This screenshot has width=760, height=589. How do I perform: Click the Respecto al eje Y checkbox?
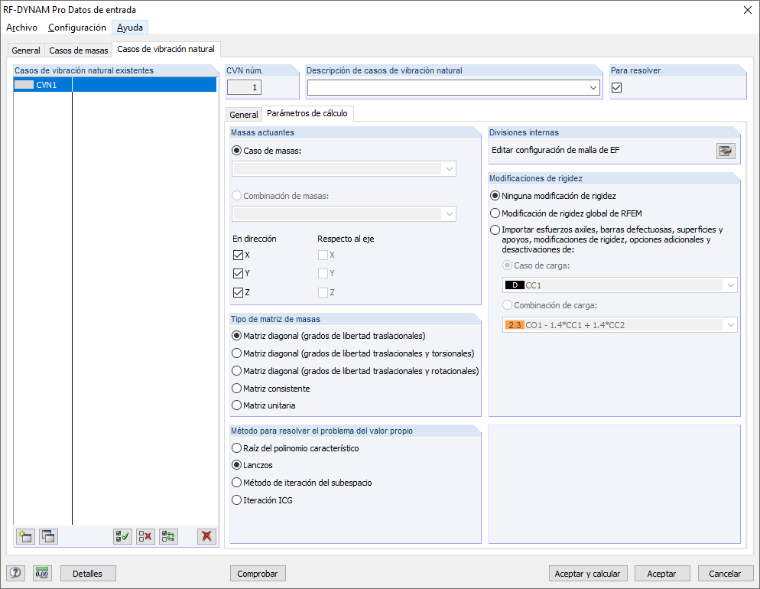(323, 273)
